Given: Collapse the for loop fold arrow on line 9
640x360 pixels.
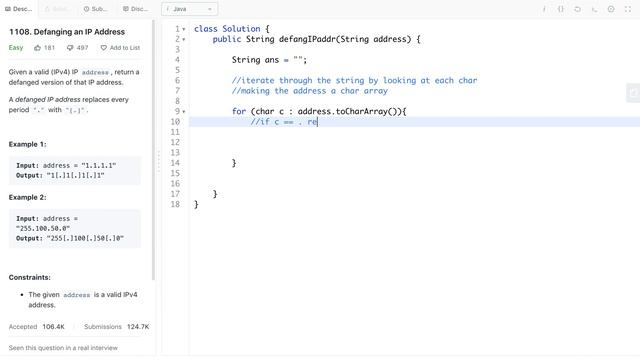Looking at the screenshot, I should click(x=184, y=112).
